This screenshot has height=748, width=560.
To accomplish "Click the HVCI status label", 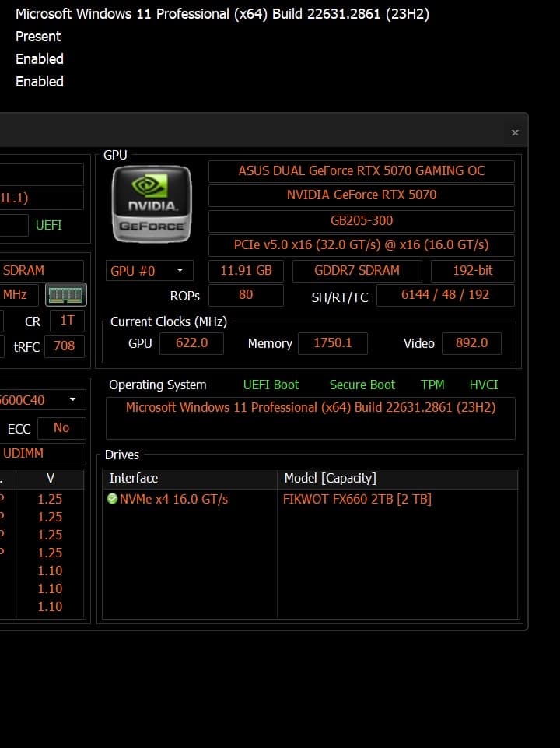I will coord(483,385).
